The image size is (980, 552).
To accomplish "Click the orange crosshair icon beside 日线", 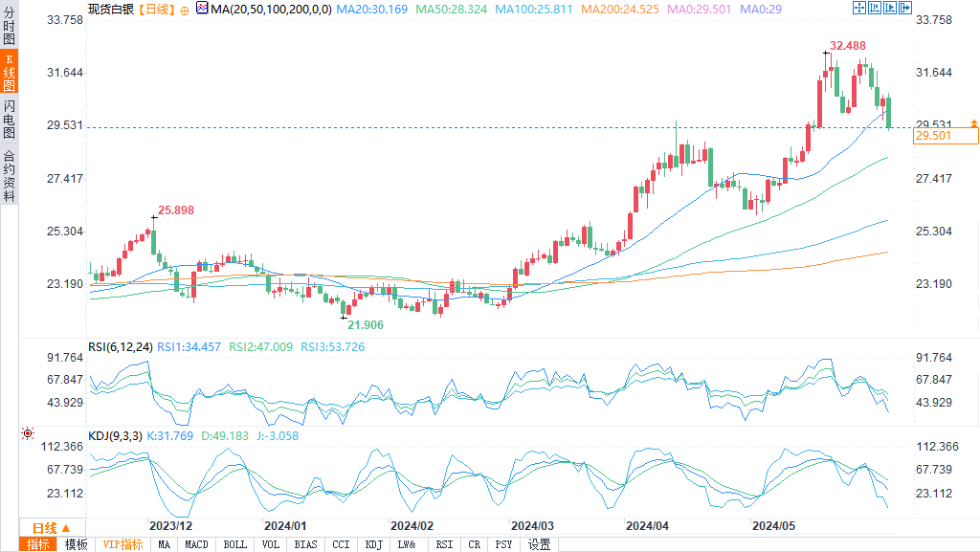I will coord(185,9).
